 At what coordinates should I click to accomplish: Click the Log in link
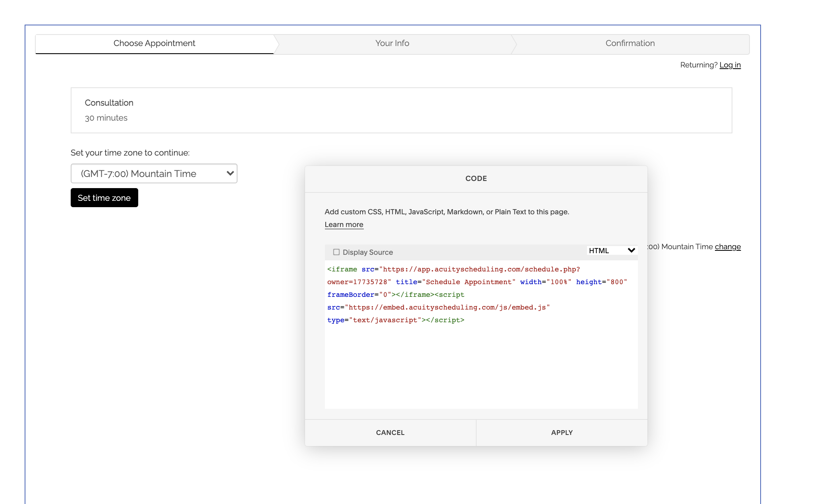pyautogui.click(x=730, y=65)
